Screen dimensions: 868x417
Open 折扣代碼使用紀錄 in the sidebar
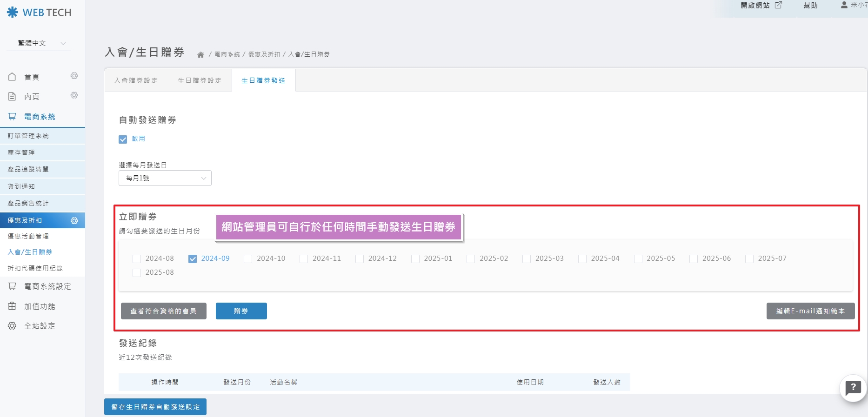coord(35,268)
